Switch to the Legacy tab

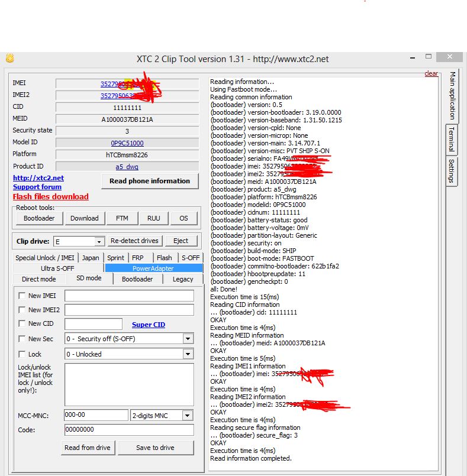tap(183, 279)
